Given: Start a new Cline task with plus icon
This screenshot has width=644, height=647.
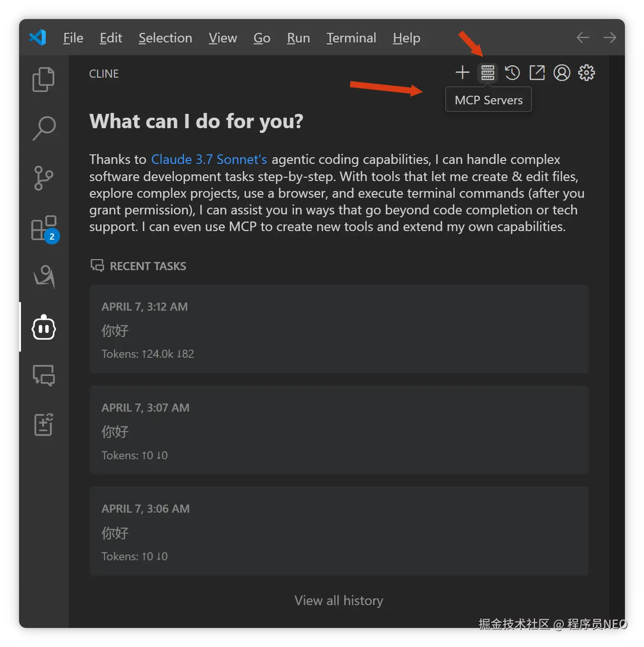Looking at the screenshot, I should [x=462, y=72].
